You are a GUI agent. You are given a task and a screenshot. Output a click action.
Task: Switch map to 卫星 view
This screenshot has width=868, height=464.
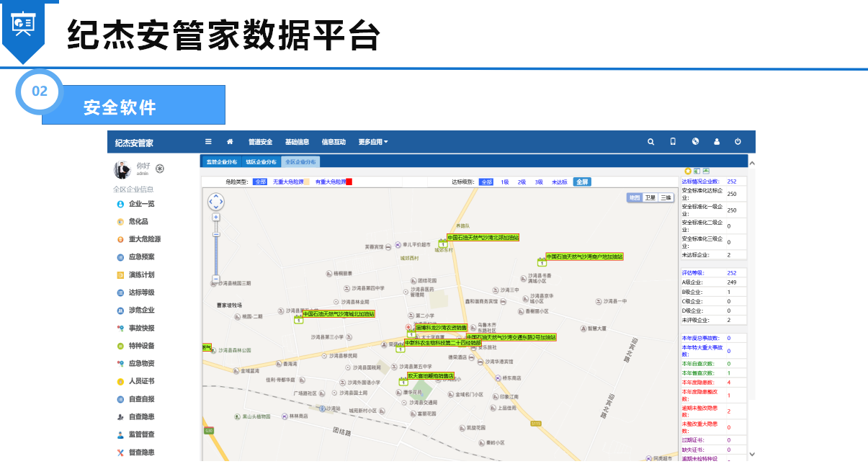650,197
